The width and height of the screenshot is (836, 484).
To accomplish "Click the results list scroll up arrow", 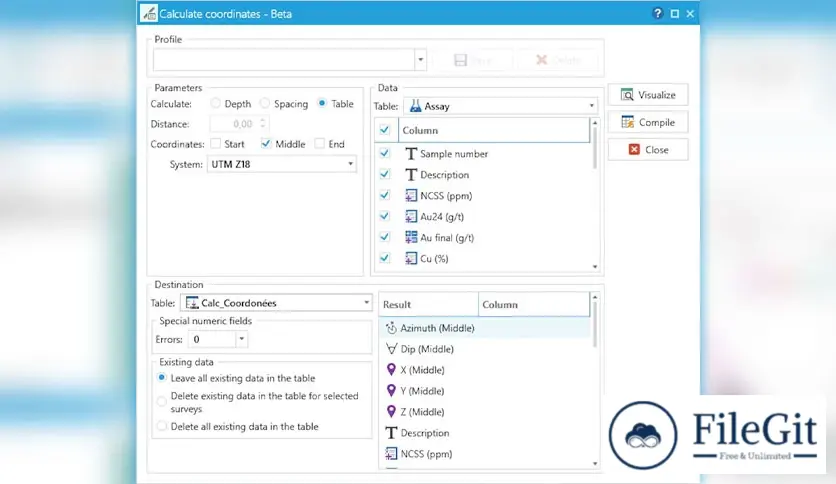I will (595, 297).
